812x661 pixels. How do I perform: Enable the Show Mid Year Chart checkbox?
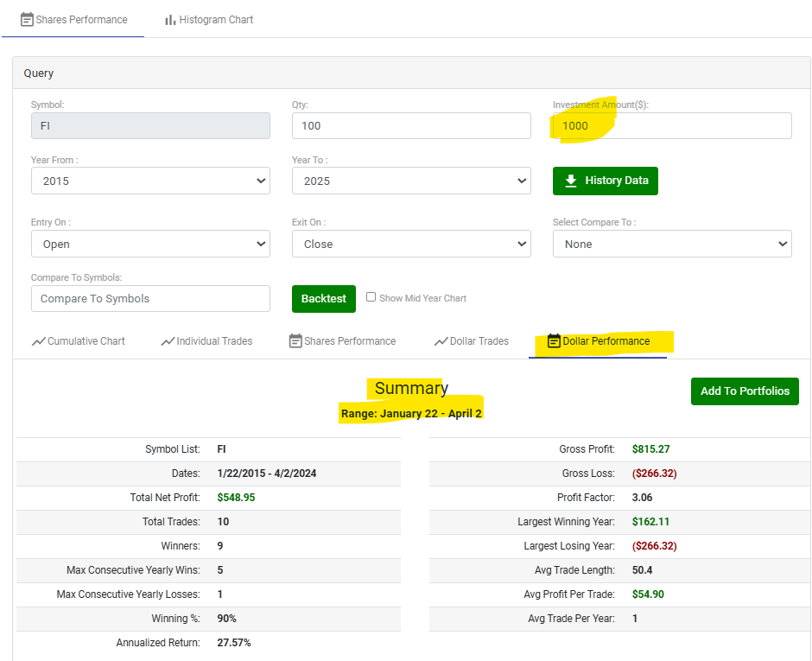click(x=371, y=297)
